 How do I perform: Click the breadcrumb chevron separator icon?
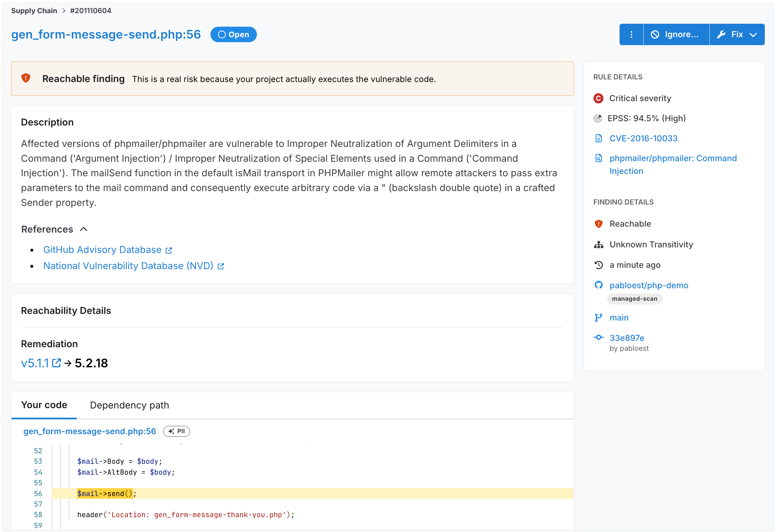point(64,11)
